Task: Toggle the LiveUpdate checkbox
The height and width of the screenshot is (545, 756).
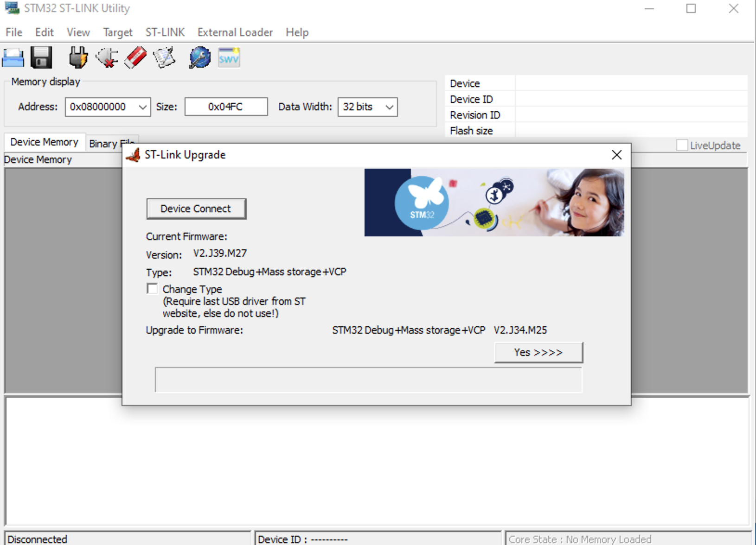Action: (682, 145)
